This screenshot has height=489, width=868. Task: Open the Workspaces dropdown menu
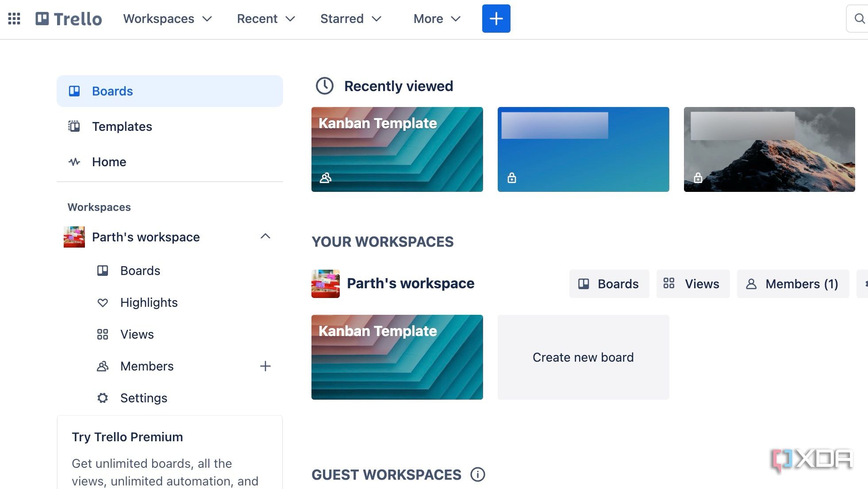pos(167,19)
